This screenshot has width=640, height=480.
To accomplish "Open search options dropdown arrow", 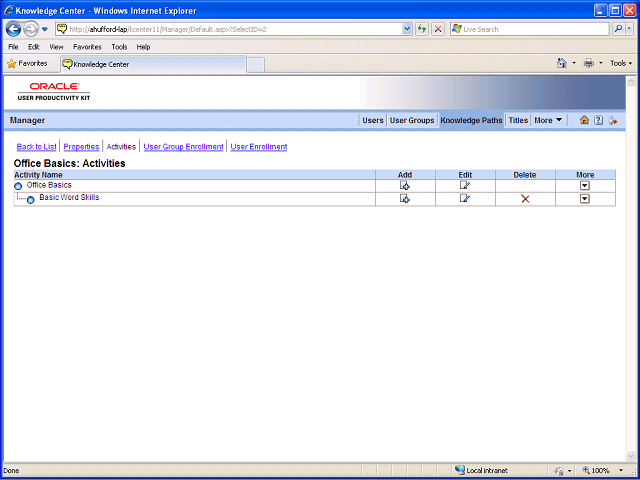I will pos(629,29).
